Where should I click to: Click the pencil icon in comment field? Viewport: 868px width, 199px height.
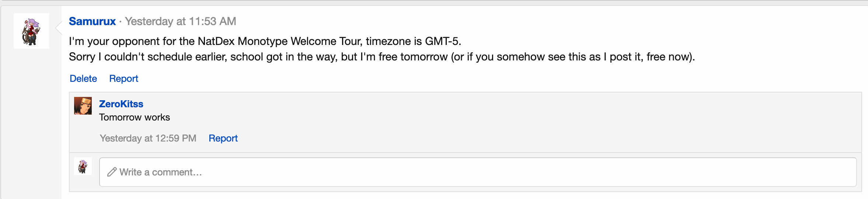(x=112, y=172)
